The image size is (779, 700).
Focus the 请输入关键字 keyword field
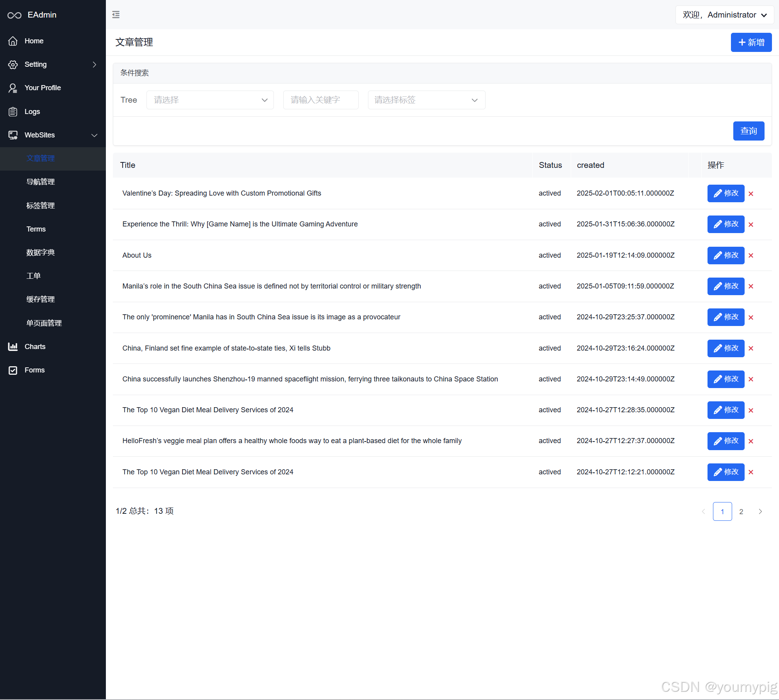click(320, 100)
